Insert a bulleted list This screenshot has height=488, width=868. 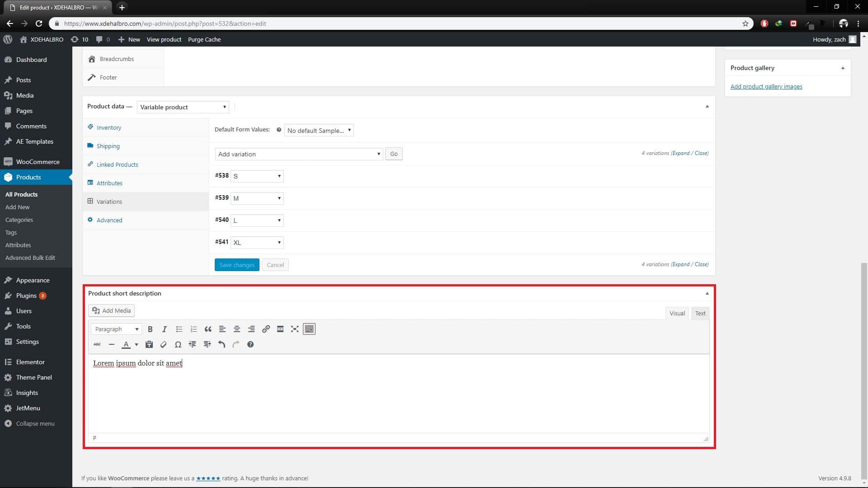(179, 329)
